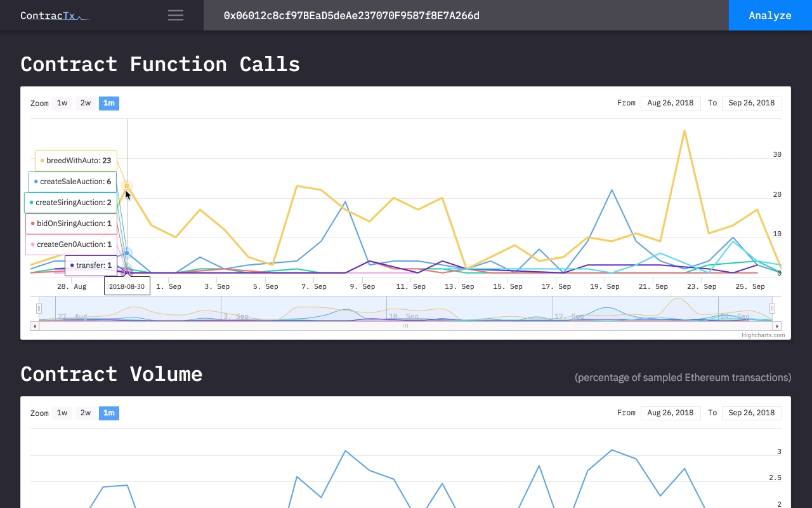Image resolution: width=812 pixels, height=508 pixels.
Task: Click the left navigator range handle
Action: (x=39, y=308)
